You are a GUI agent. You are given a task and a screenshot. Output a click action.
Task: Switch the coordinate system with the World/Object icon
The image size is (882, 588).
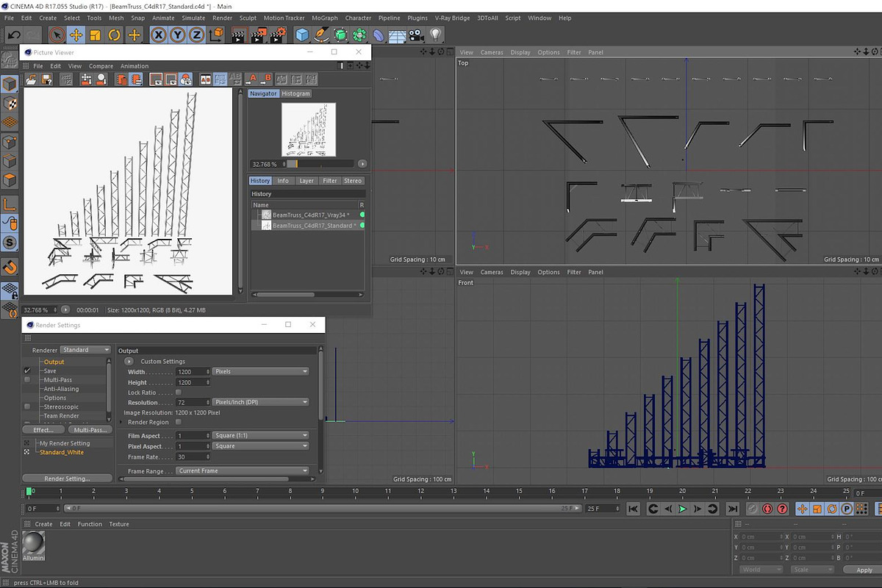click(216, 35)
